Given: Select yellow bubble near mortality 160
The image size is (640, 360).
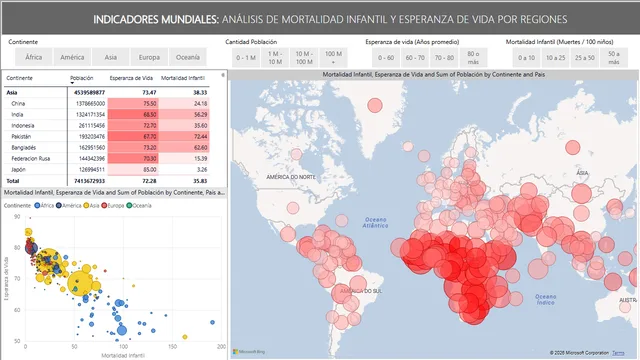Looking at the screenshot, I should click(185, 337).
